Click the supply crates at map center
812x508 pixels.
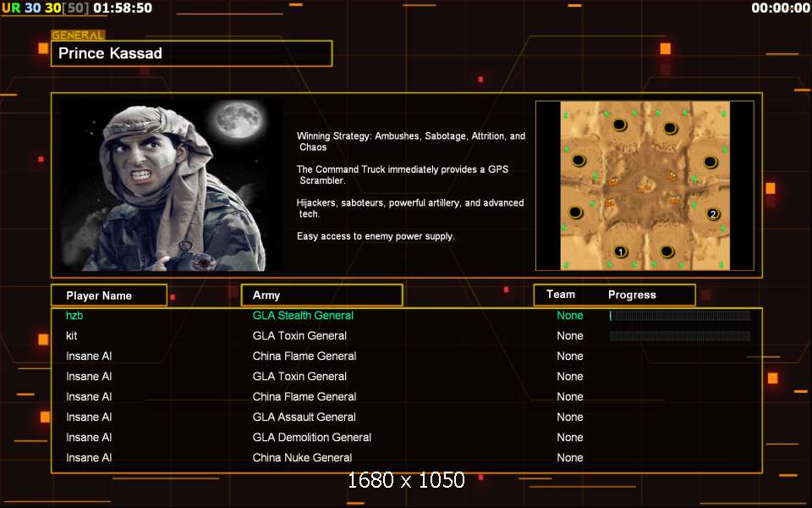point(645,186)
